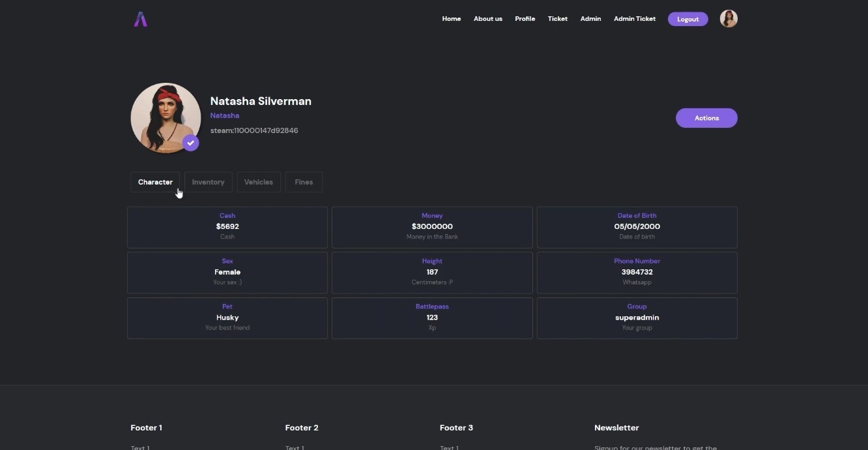
Task: Open Natasha Silverman's large profile picture
Action: (x=166, y=118)
